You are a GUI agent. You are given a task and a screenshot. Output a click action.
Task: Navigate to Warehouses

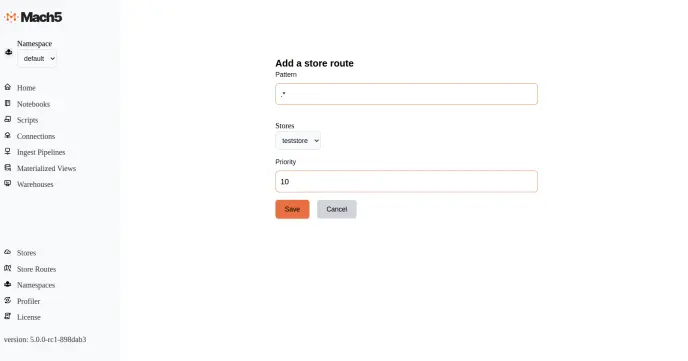point(35,184)
